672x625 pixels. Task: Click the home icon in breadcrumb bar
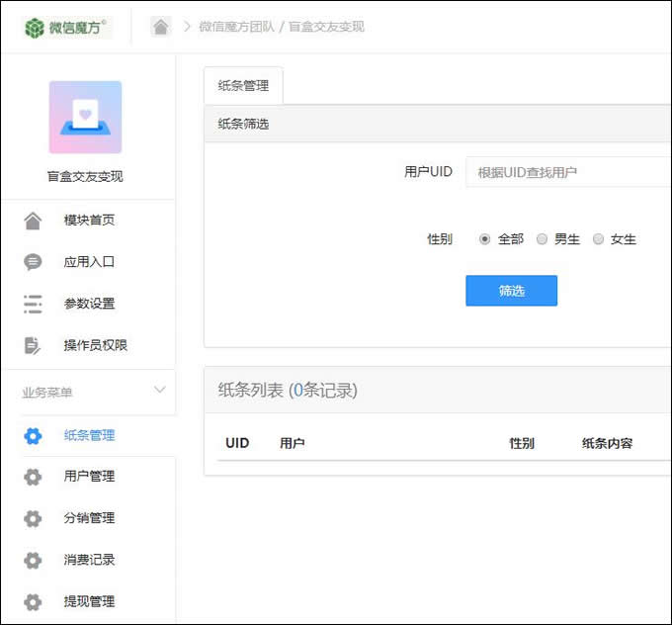(161, 27)
